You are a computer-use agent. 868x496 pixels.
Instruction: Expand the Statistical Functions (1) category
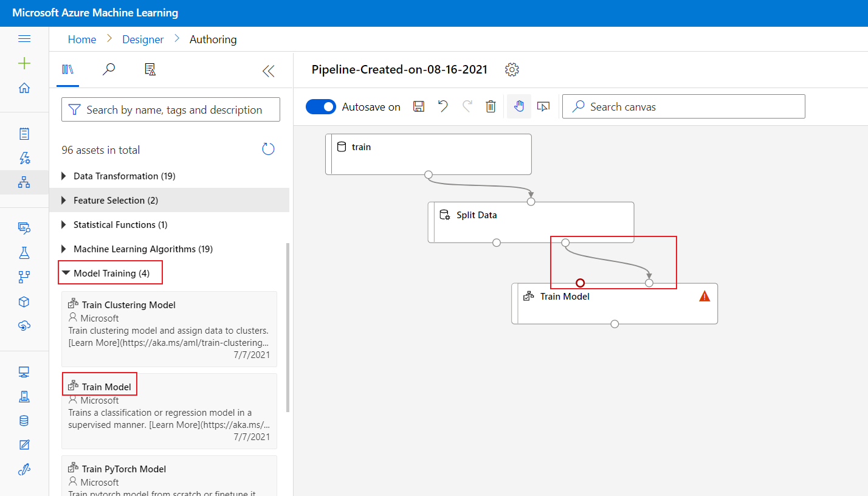click(170, 225)
